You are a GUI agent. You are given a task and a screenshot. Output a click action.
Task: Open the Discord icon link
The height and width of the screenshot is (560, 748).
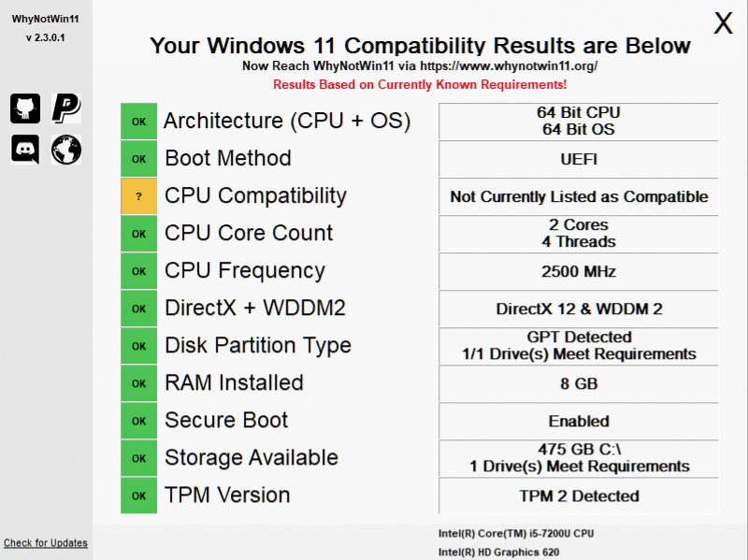pos(25,149)
